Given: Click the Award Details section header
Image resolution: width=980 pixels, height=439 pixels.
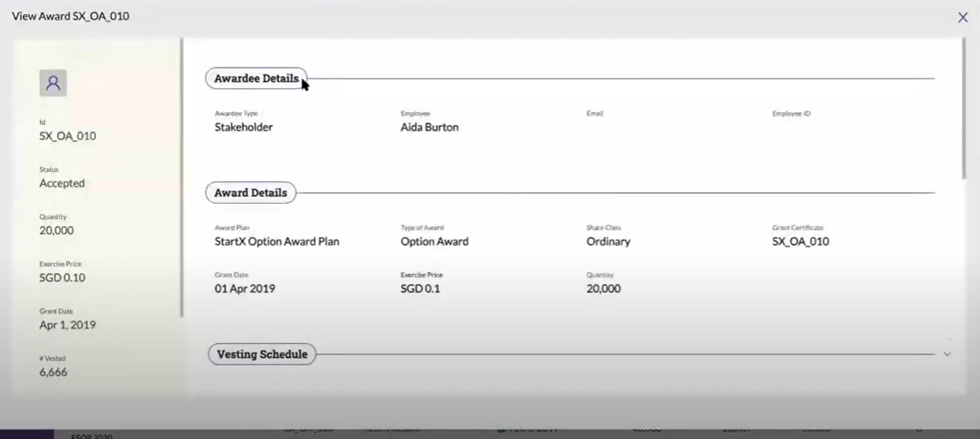Looking at the screenshot, I should pos(251,193).
